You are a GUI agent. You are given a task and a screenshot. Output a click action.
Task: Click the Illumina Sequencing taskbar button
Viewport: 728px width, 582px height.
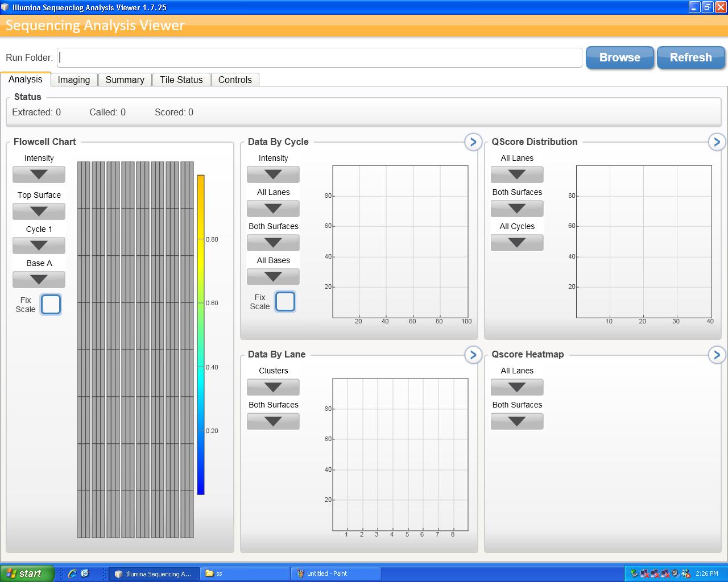[154, 573]
